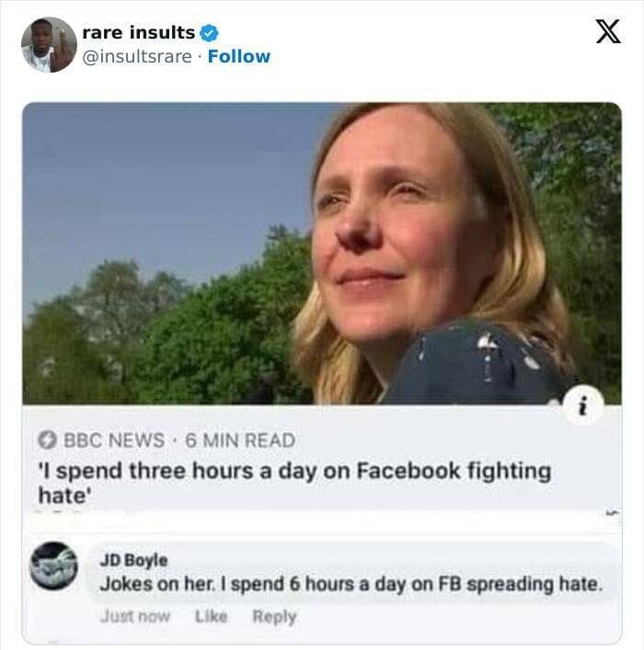Open the rare insults display name
The height and width of the screenshot is (650, 644).
[x=138, y=32]
